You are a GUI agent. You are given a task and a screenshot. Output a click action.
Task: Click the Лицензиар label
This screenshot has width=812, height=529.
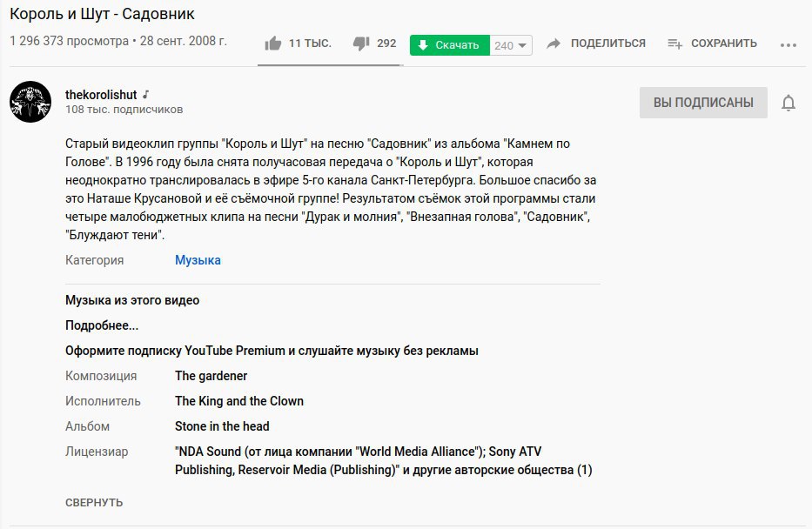tap(97, 452)
